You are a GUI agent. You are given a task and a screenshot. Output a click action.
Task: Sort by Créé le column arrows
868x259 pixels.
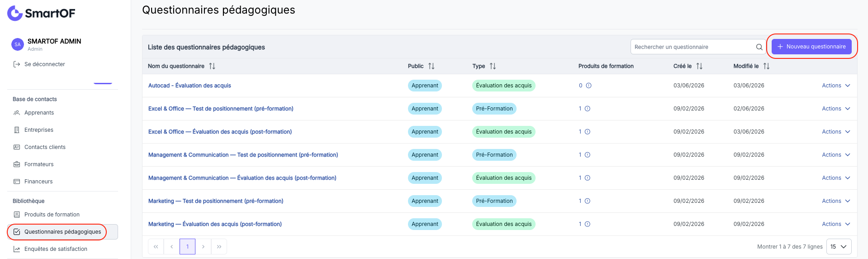(x=700, y=66)
